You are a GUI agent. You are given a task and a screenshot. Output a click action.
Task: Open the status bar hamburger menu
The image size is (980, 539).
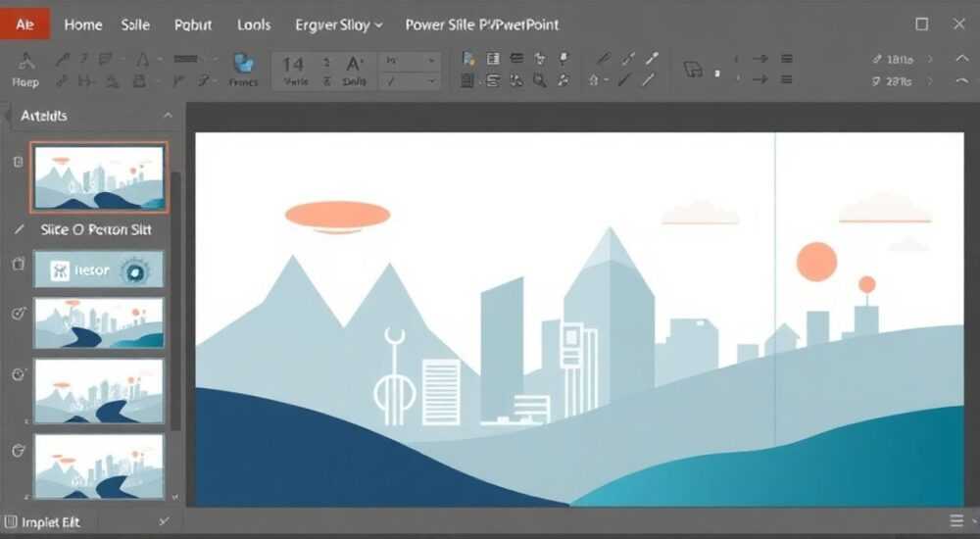click(956, 520)
